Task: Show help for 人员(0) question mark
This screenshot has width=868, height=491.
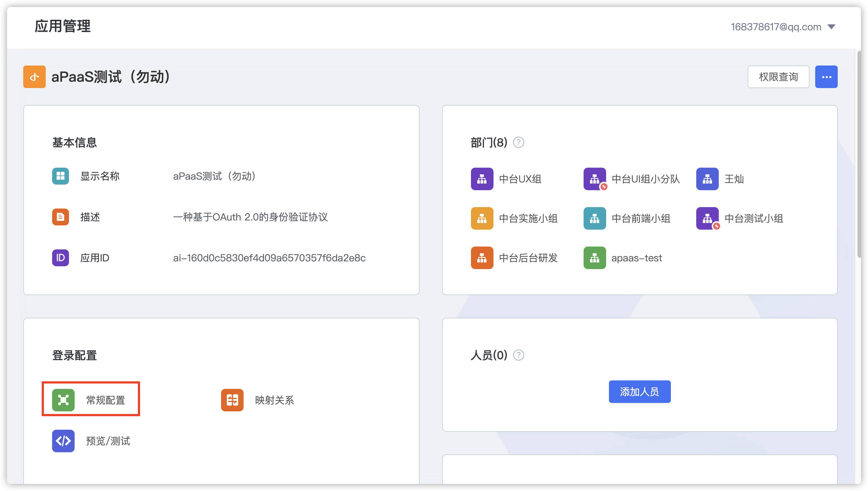Action: tap(518, 355)
